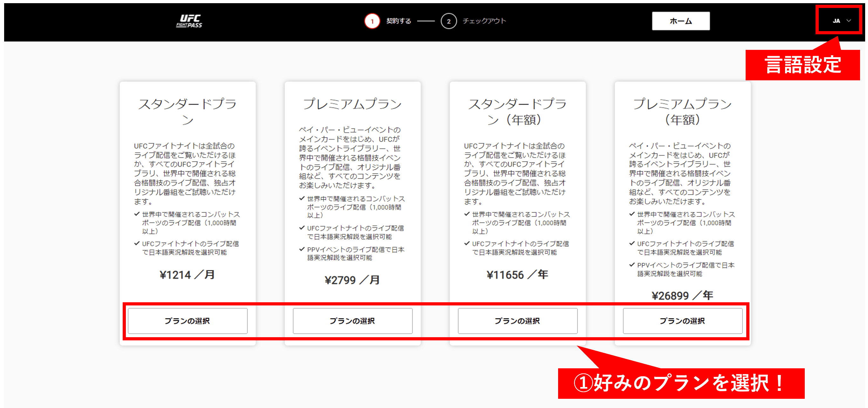868x408 pixels.
Task: Click the UFC Fight Pass logo
Action: (189, 21)
